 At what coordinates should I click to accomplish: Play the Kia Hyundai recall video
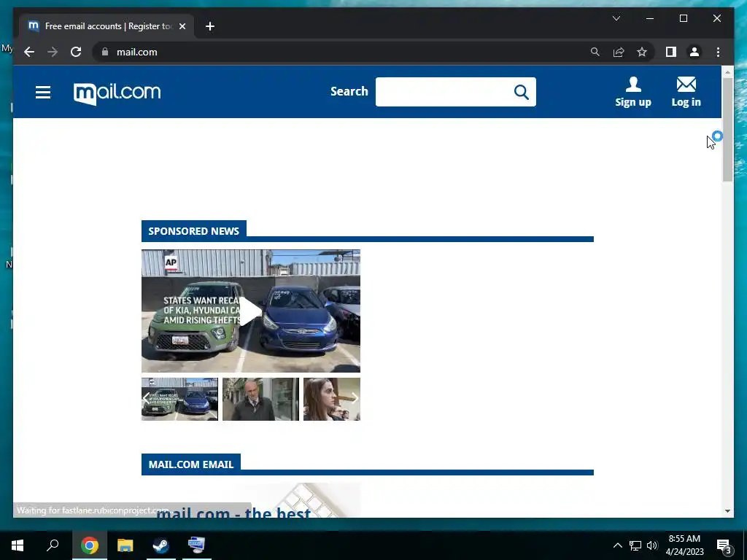point(251,311)
